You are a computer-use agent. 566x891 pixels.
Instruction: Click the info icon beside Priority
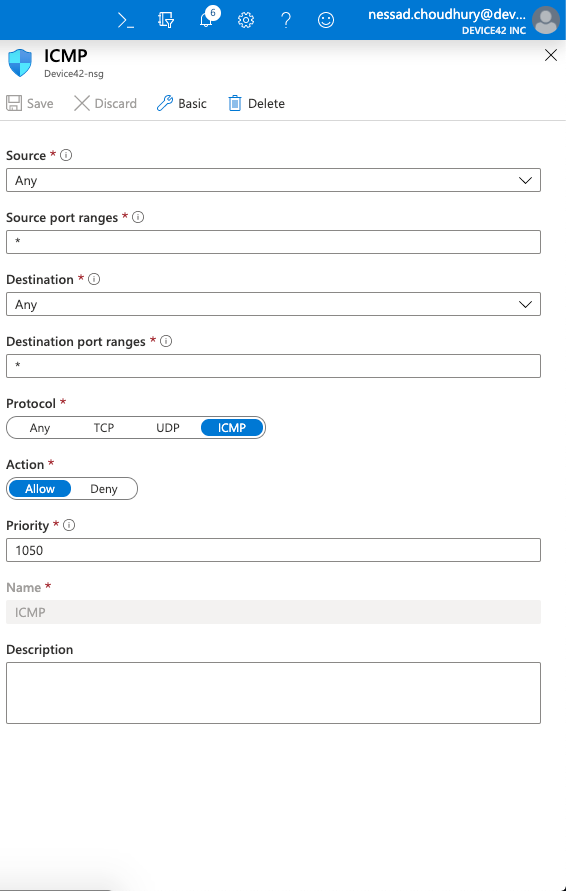69,525
